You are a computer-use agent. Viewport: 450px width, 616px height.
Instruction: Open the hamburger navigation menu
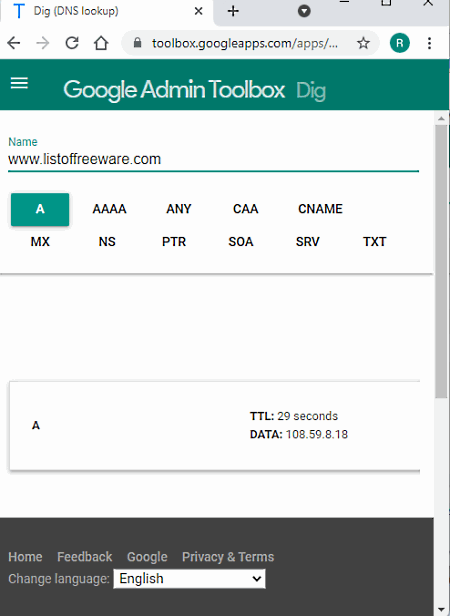coord(19,83)
